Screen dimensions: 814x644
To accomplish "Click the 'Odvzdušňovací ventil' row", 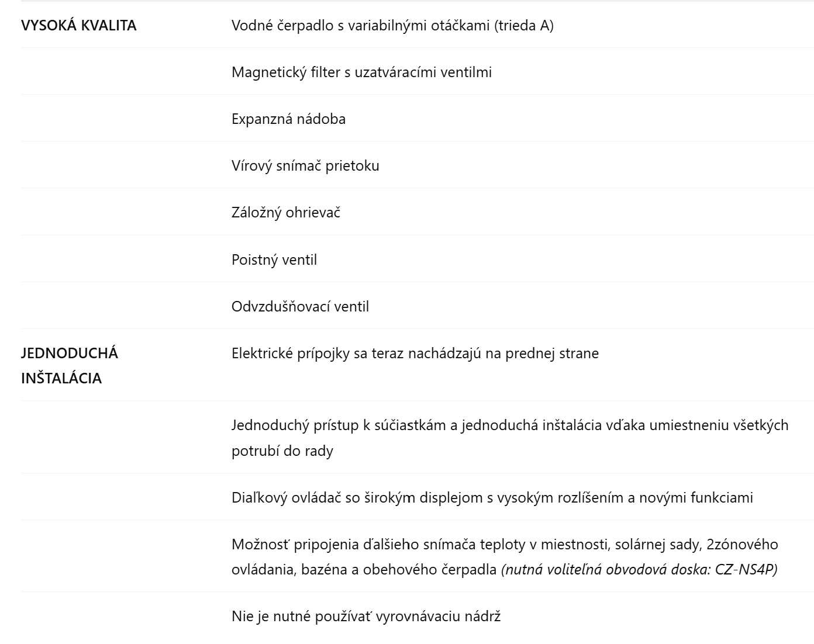I will [x=300, y=307].
